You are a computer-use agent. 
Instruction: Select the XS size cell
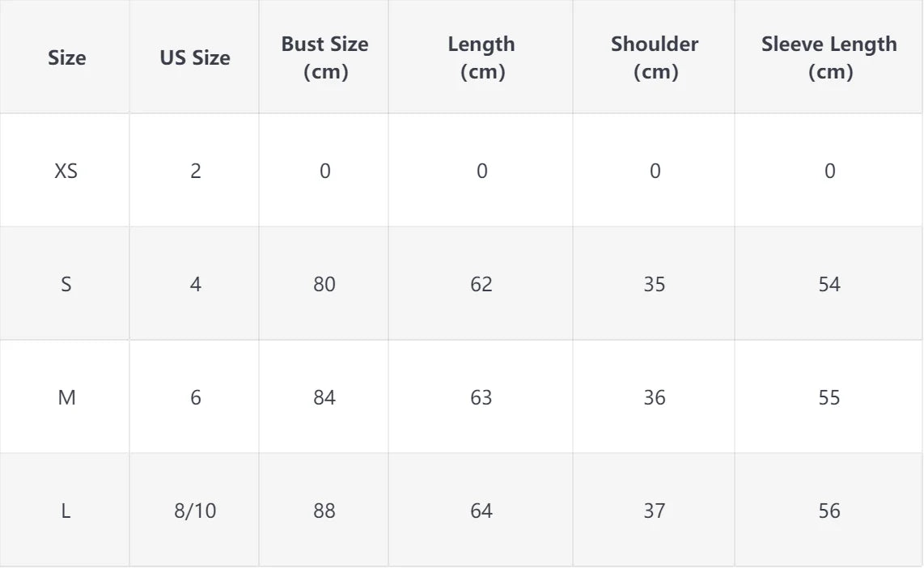[x=66, y=171]
